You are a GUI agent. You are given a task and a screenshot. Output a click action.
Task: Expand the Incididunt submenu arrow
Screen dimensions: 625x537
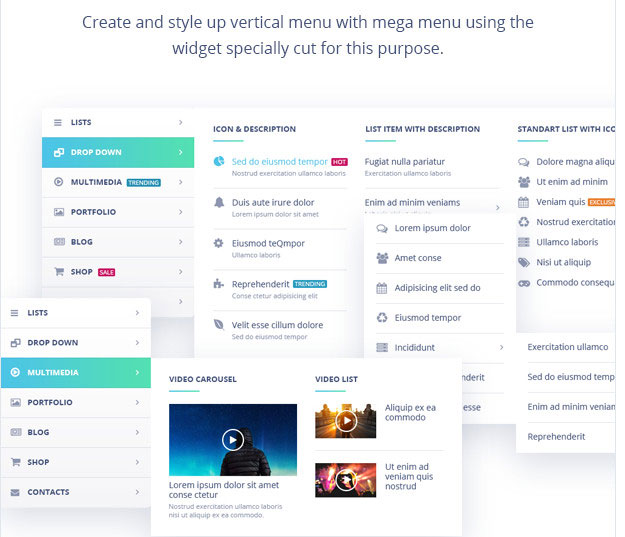[501, 348]
